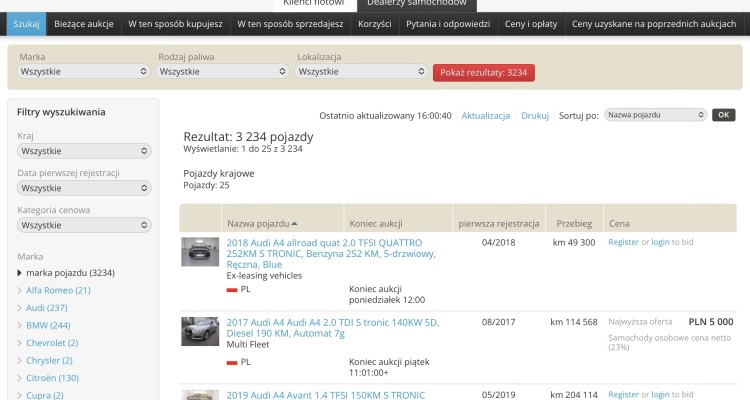Expand Citroën (130) brand filter
Image resolution: width=750 pixels, height=400 pixels.
click(x=20, y=378)
